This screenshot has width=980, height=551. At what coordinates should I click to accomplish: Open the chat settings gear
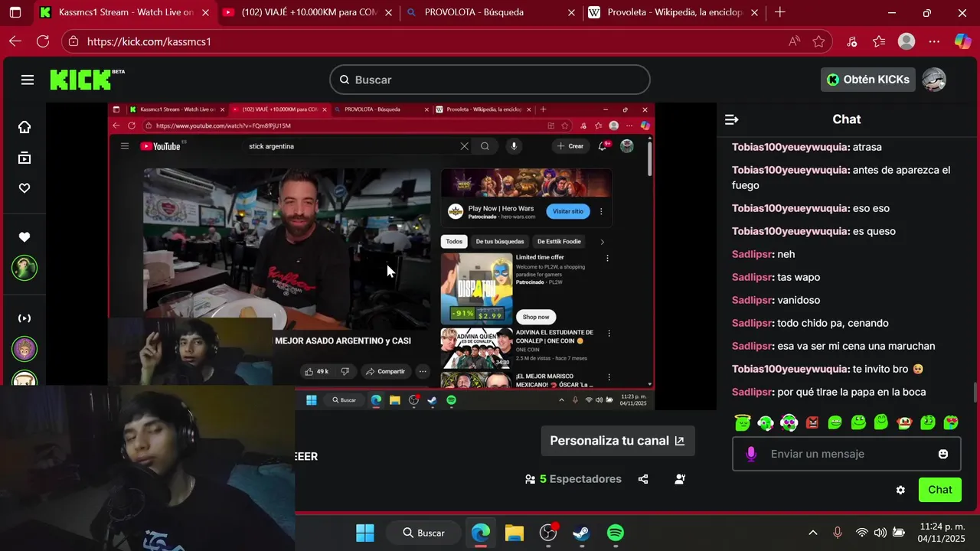point(900,490)
